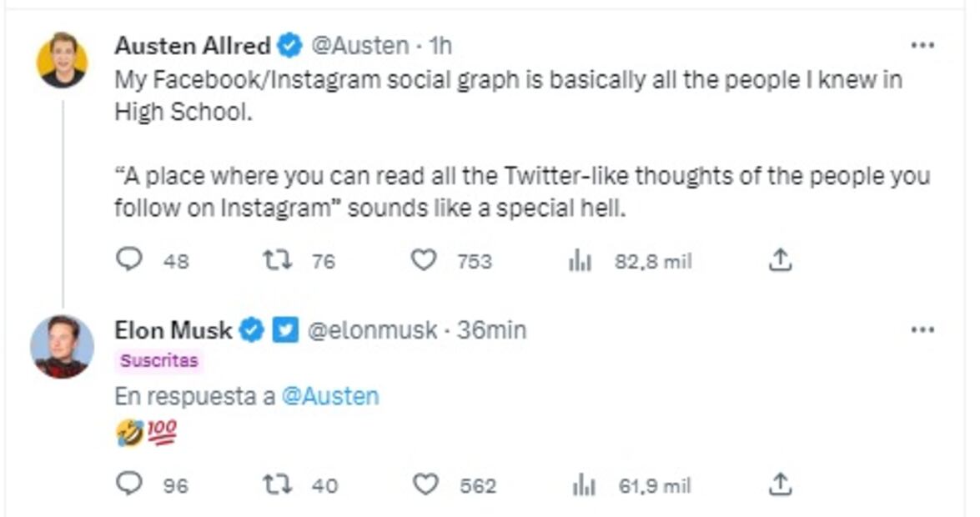Viewport: 980px width, 517px height.
Task: Like Austen Allred's tweet
Action: (425, 261)
